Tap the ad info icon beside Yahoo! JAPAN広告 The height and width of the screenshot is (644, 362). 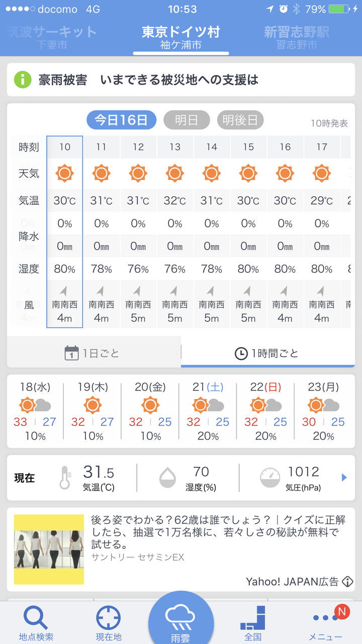click(x=347, y=582)
